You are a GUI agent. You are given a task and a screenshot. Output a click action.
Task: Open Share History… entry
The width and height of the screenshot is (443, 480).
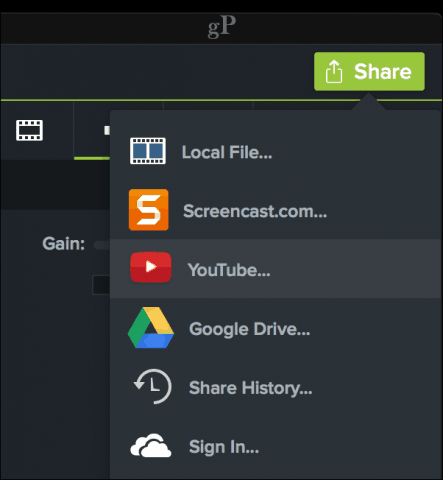click(x=251, y=388)
